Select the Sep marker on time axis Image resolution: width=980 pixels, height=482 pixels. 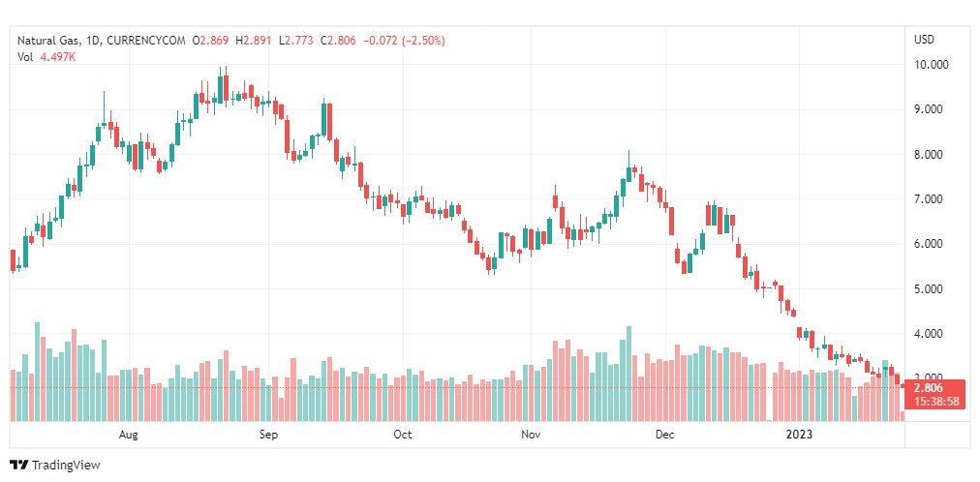coord(269,435)
